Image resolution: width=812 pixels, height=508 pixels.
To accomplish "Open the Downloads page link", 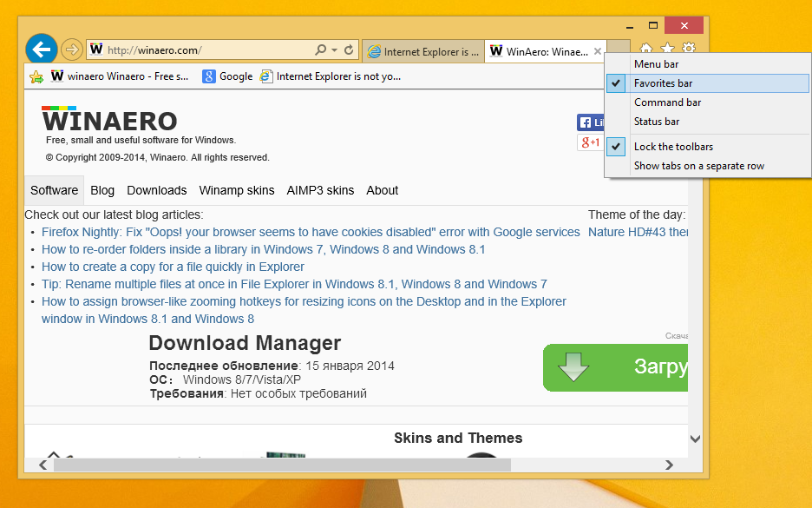I will [156, 190].
